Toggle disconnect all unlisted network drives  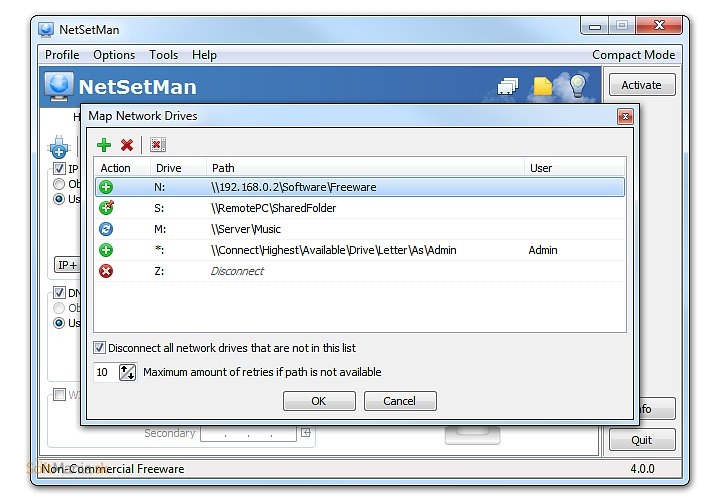point(99,348)
